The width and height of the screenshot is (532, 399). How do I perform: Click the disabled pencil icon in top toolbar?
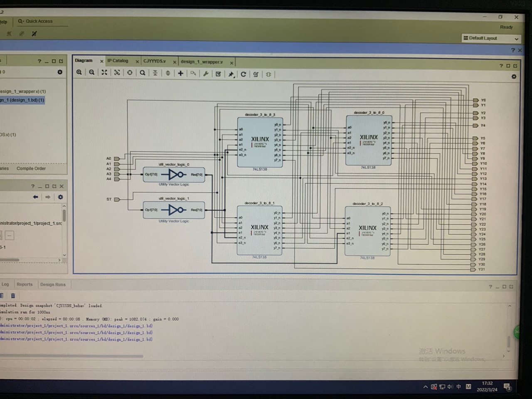(x=22, y=34)
